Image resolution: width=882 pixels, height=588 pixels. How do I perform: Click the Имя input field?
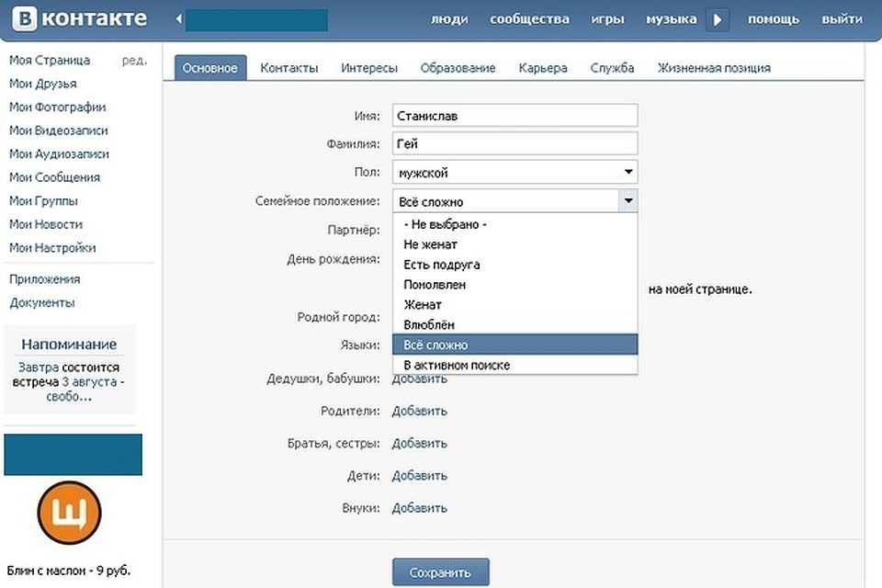pyautogui.click(x=515, y=116)
